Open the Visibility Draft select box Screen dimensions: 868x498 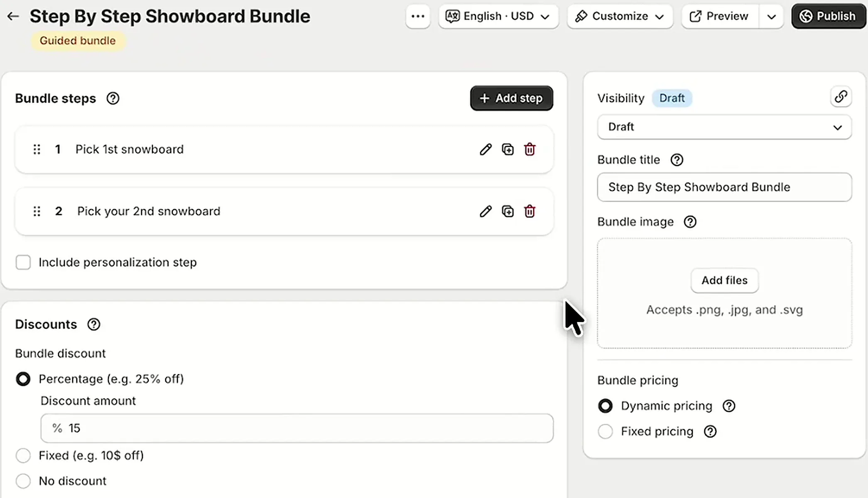coord(724,127)
